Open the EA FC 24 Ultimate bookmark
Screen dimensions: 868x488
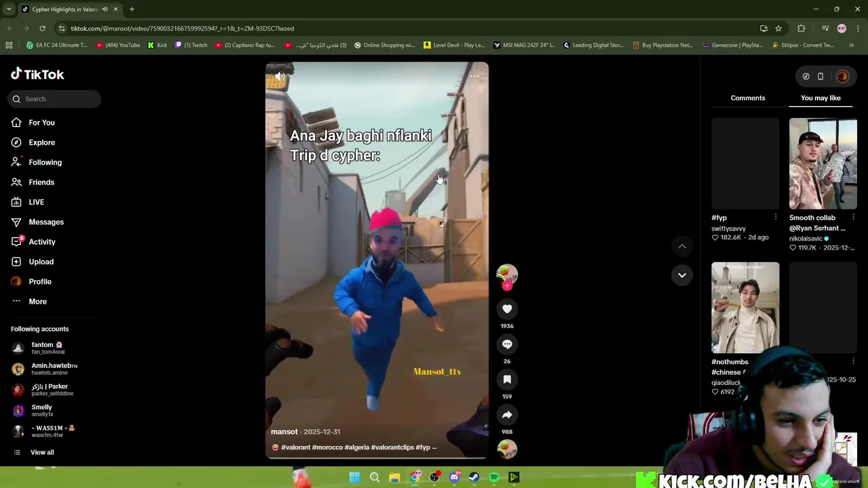coord(57,45)
